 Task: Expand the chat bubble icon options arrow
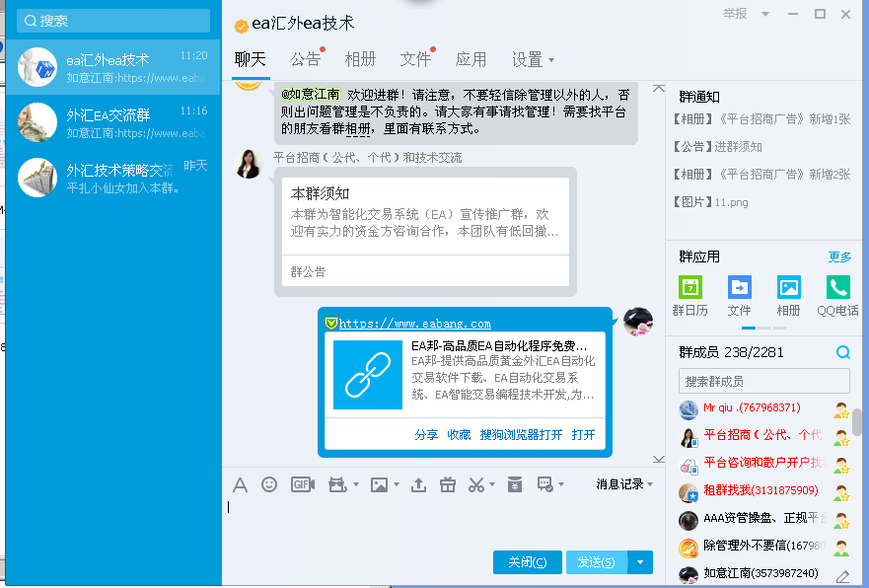coord(561,484)
